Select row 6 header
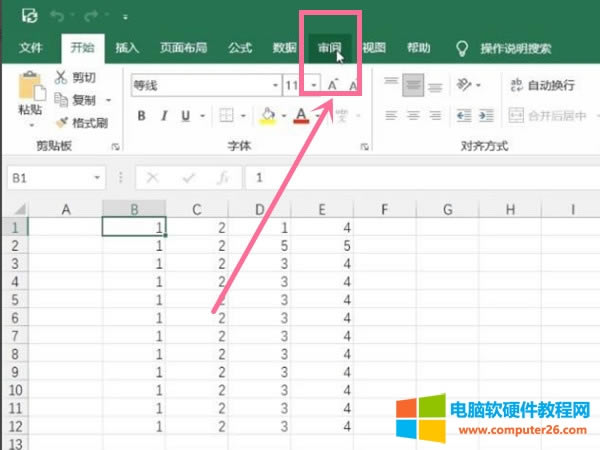This screenshot has height=450, width=600. (15, 318)
